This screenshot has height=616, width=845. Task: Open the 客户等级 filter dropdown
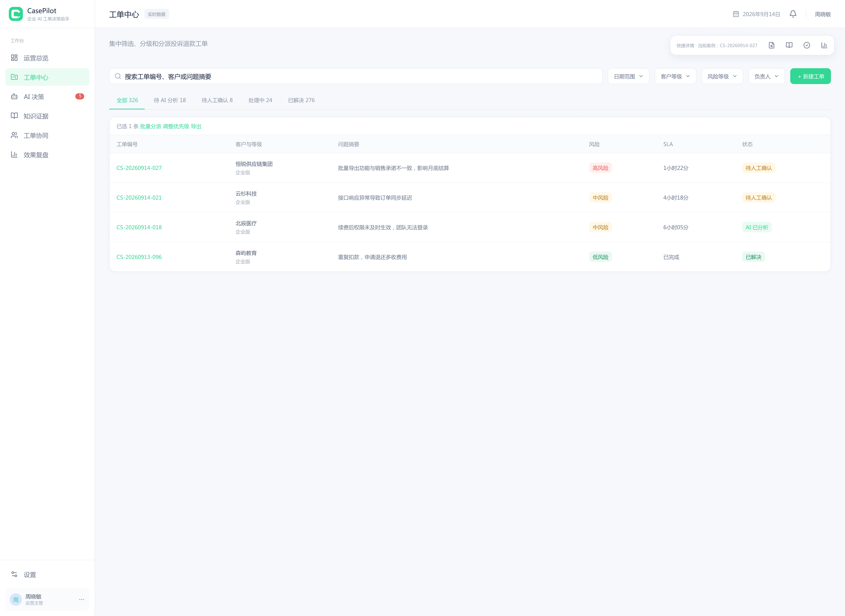pyautogui.click(x=675, y=76)
